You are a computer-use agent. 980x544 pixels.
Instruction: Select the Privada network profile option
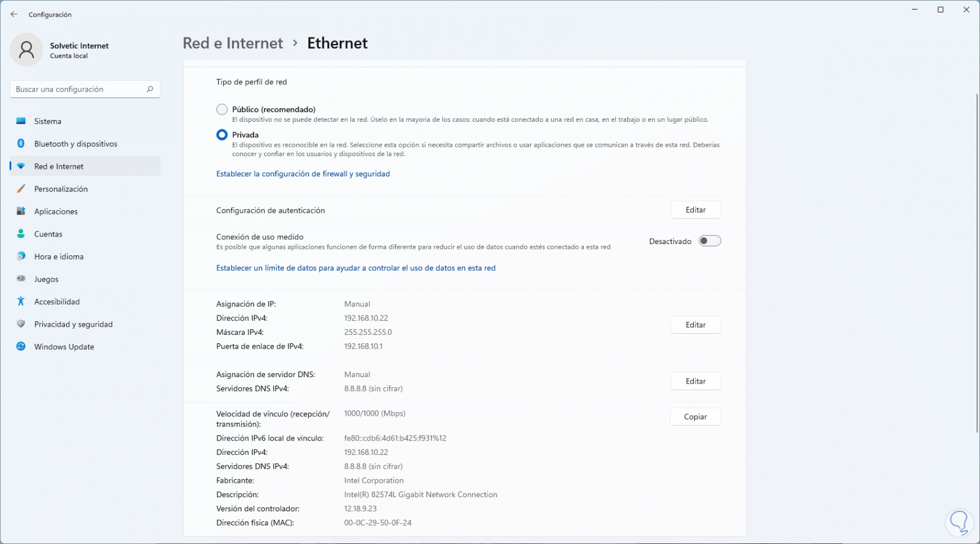pyautogui.click(x=222, y=135)
